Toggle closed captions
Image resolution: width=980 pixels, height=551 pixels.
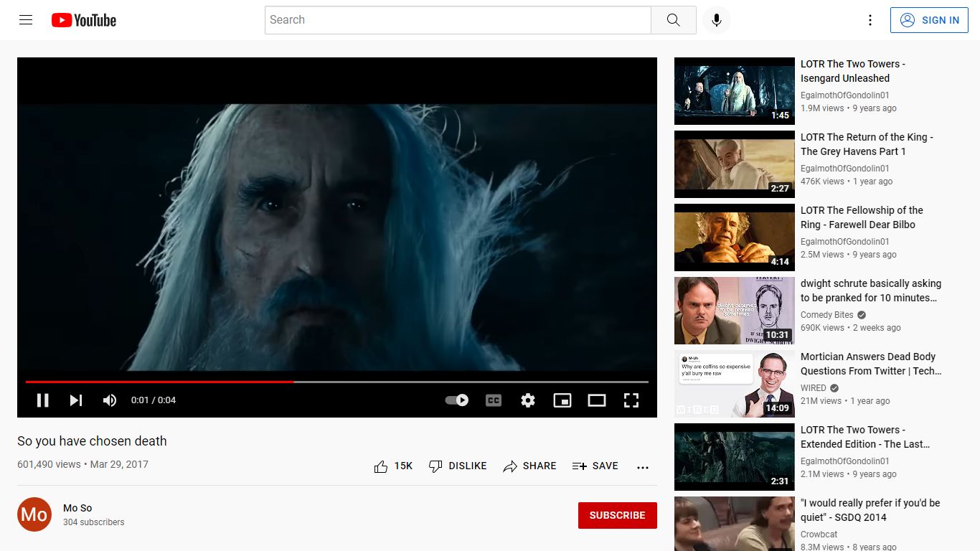click(494, 400)
